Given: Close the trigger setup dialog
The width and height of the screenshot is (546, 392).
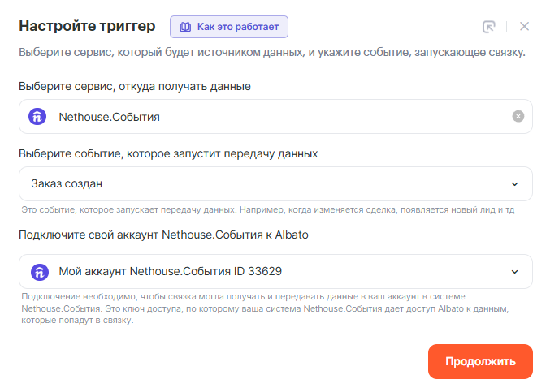Looking at the screenshot, I should tap(524, 26).
